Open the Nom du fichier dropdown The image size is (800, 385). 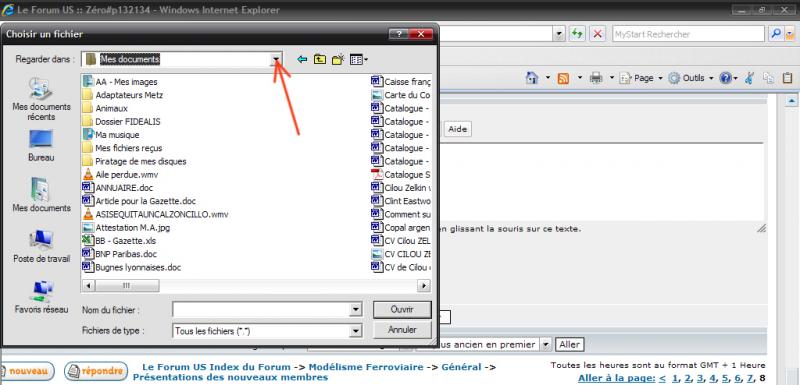click(x=356, y=310)
